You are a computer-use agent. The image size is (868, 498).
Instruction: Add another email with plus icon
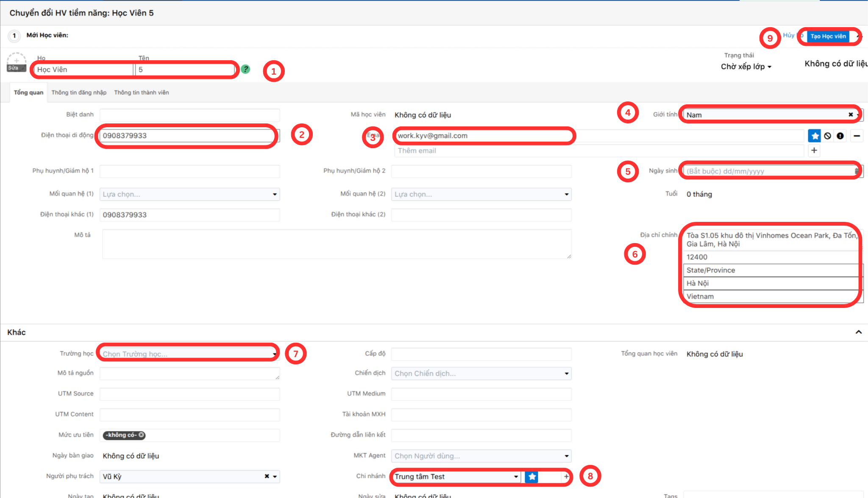pyautogui.click(x=814, y=151)
